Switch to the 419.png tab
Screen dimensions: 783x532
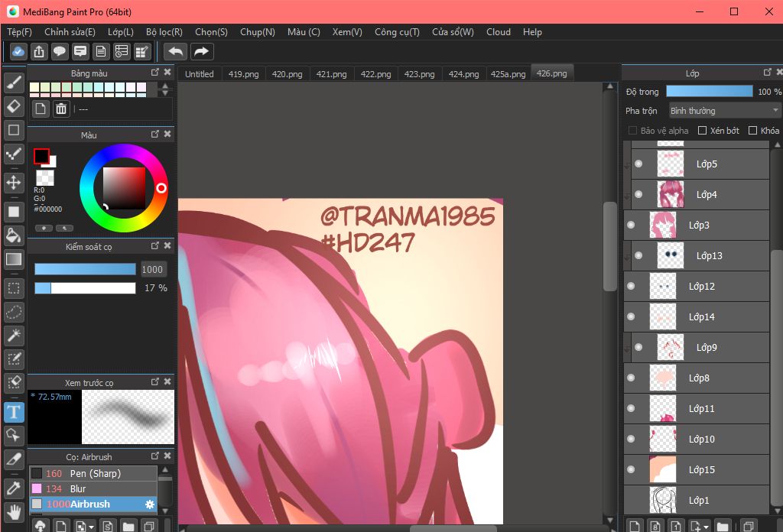tap(244, 74)
